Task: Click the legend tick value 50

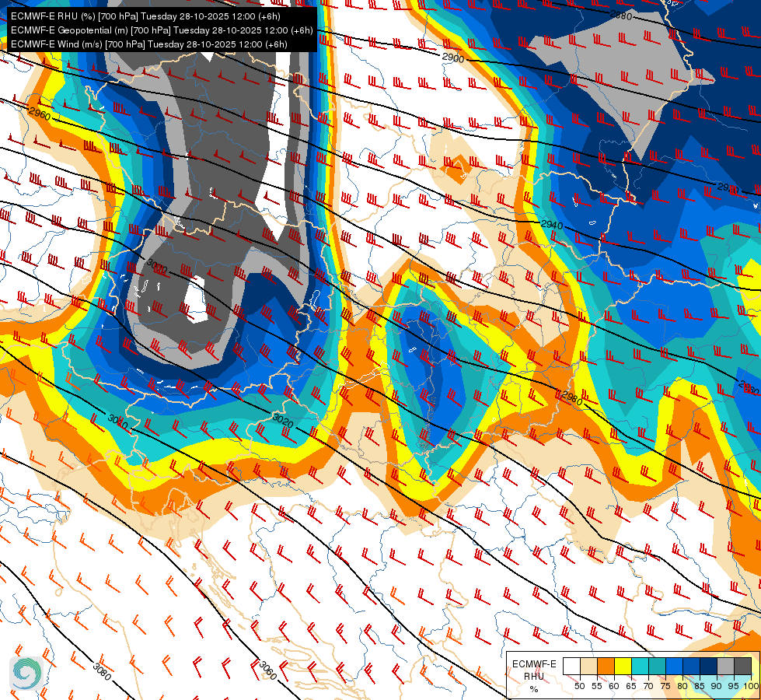Action: (580, 686)
